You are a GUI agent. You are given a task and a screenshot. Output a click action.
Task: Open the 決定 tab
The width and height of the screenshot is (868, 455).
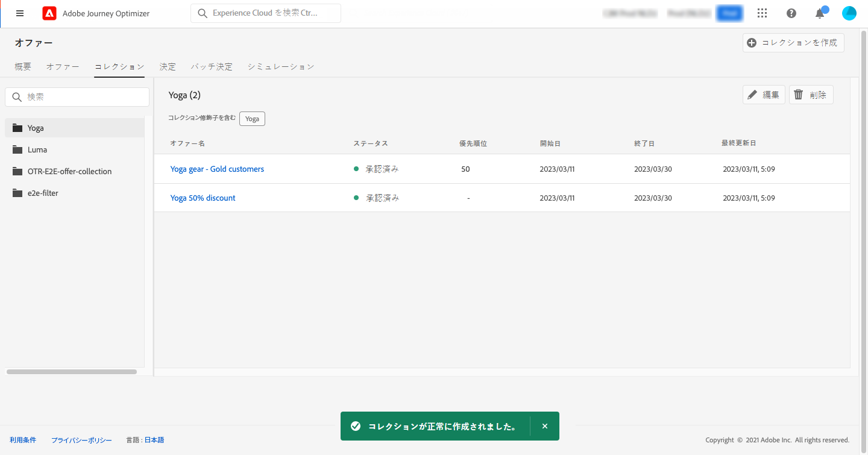pos(168,67)
